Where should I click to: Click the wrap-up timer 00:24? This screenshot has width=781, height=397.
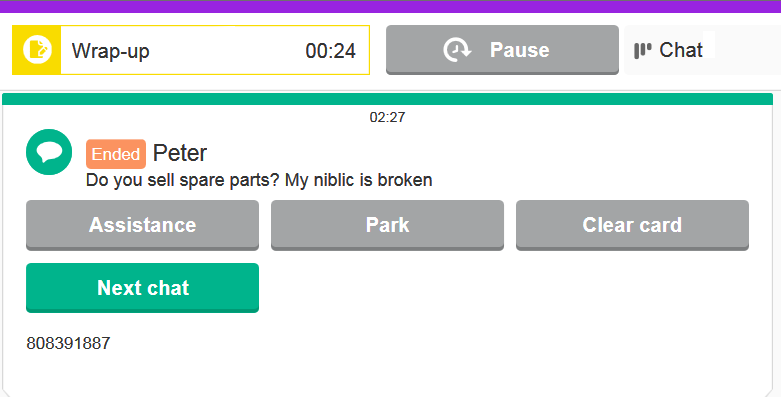[331, 51]
